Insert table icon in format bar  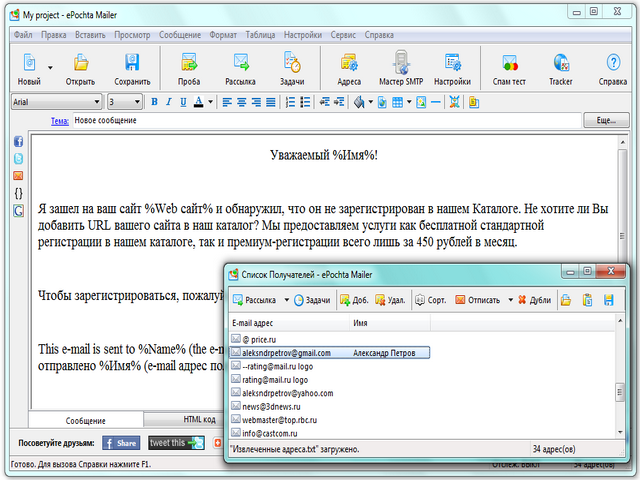397,102
